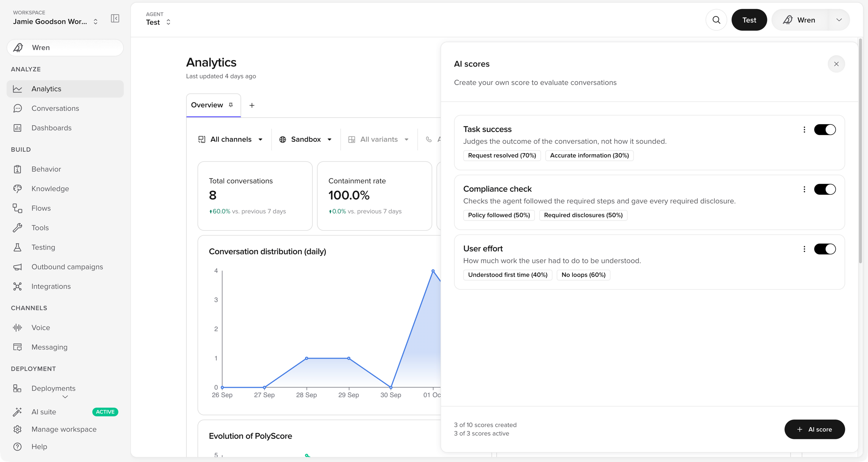Open Messaging channel settings
The width and height of the screenshot is (868, 462).
(x=65, y=347)
